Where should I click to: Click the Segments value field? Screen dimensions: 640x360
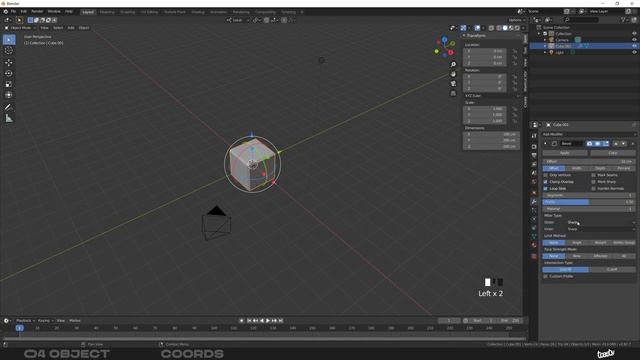[x=589, y=196]
